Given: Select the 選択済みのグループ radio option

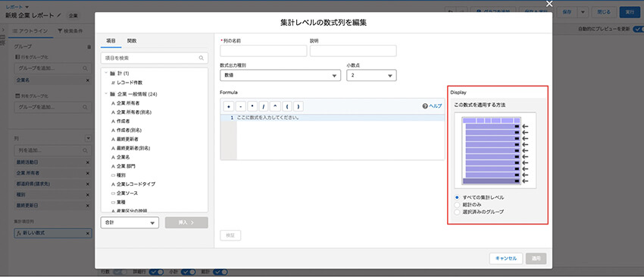Looking at the screenshot, I should point(457,212).
